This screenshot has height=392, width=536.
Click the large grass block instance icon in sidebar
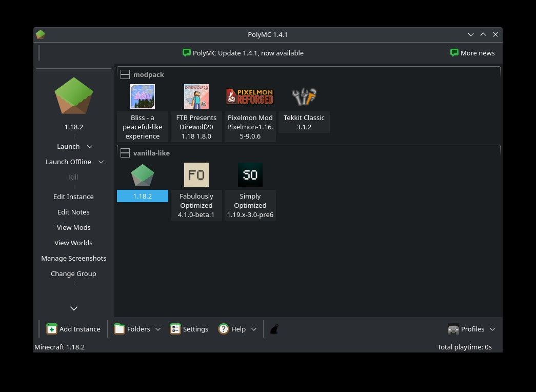[x=74, y=96]
